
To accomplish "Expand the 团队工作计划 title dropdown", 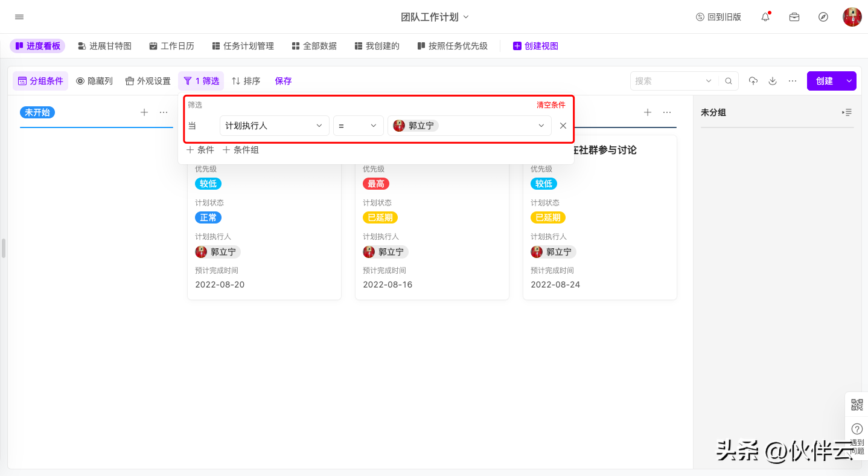I will [x=435, y=17].
